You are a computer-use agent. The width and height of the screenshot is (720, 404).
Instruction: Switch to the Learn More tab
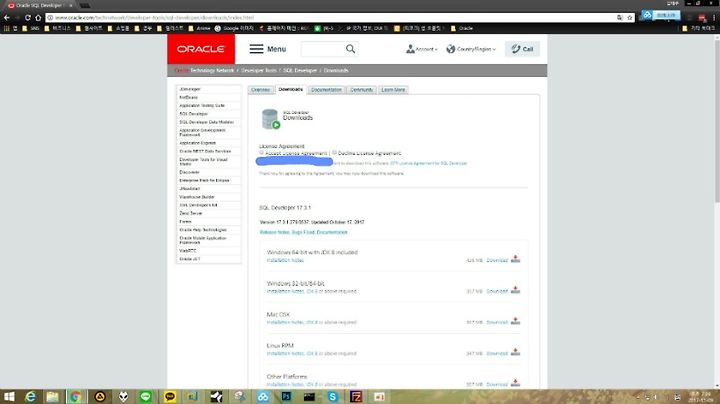[393, 90]
